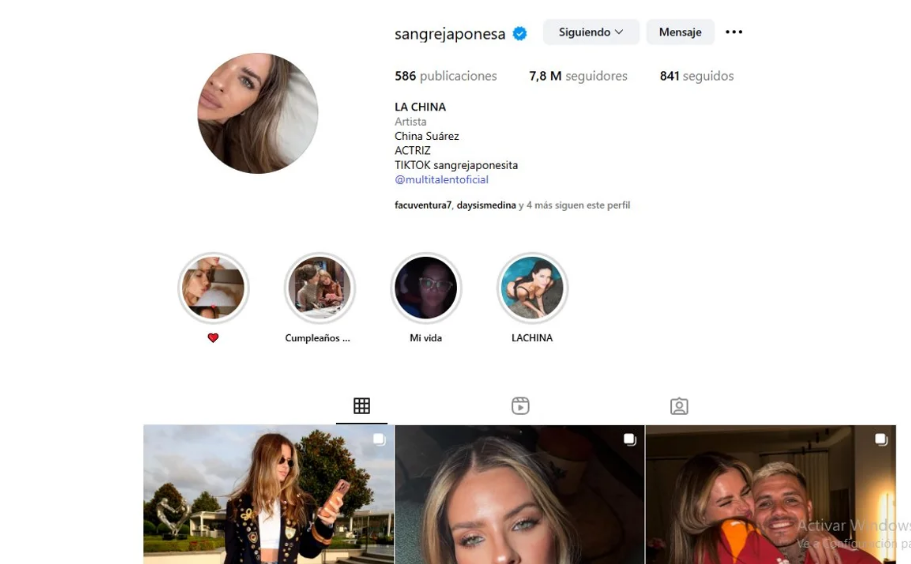Open the LACHINA story highlight
Viewport: 911px width, 564px height.
coord(532,288)
